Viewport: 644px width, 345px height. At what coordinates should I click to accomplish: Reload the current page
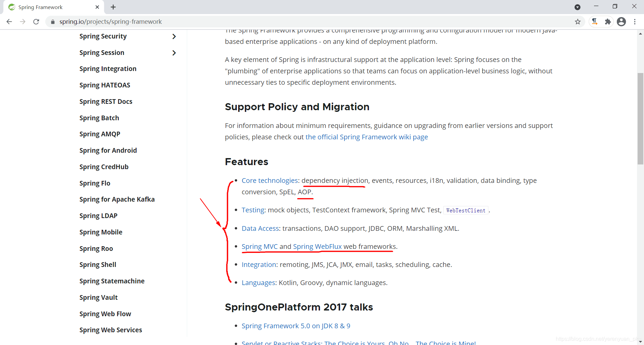point(36,22)
